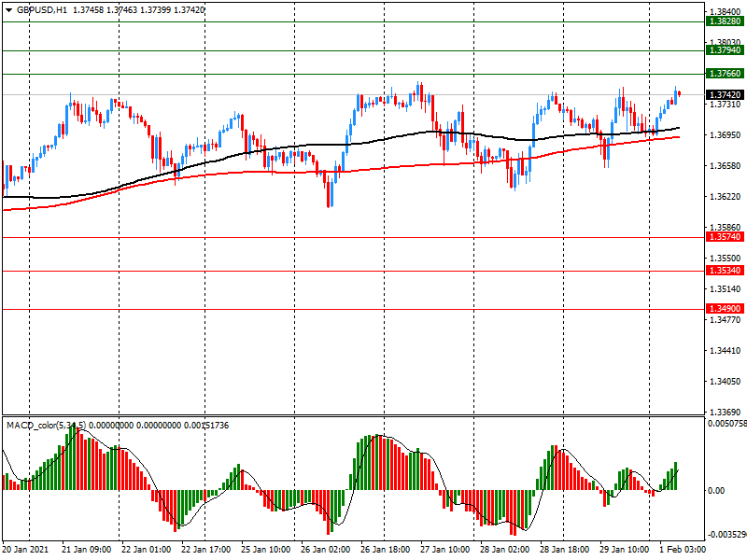Select the 27 Jan 10:00 time axis label
This screenshot has height=560, width=747.
444,550
